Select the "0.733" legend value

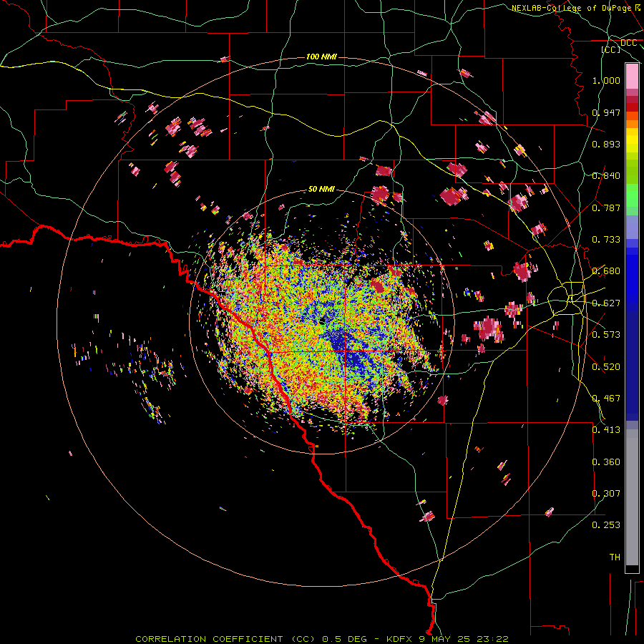coord(606,240)
